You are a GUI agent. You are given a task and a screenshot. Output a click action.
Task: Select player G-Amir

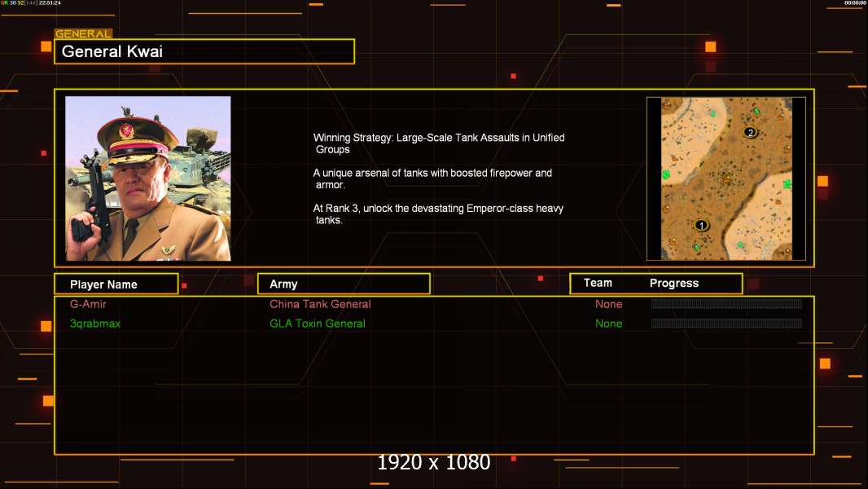click(x=88, y=304)
